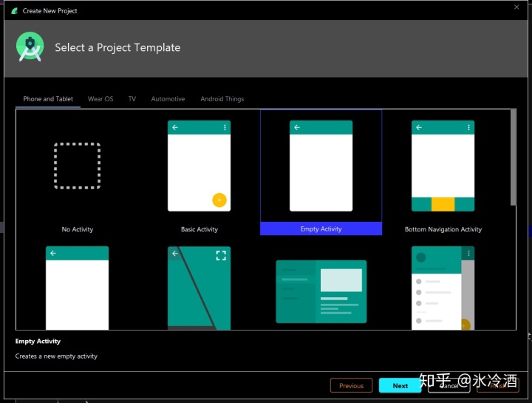Switch to the Phone and Tablet tab
The image size is (532, 403).
coord(48,99)
